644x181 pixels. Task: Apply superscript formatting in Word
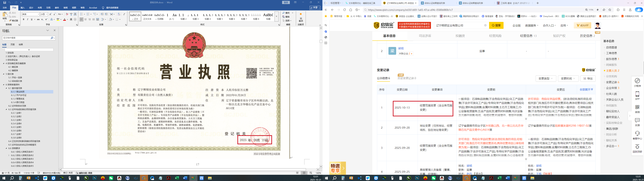point(46,19)
